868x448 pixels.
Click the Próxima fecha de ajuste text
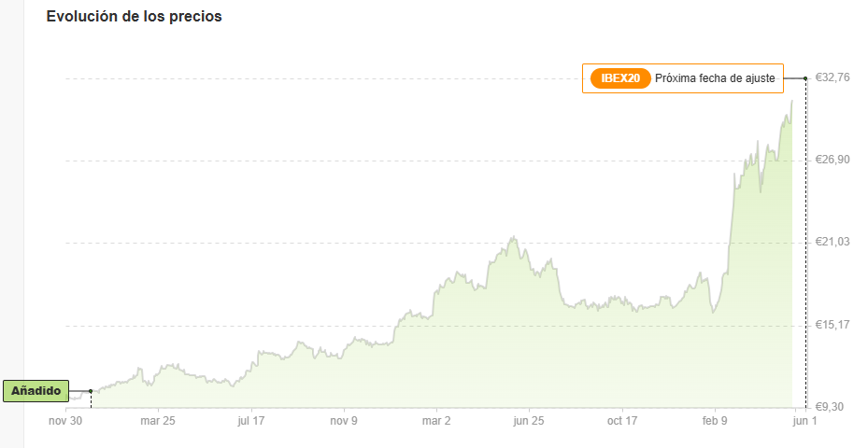coord(715,78)
